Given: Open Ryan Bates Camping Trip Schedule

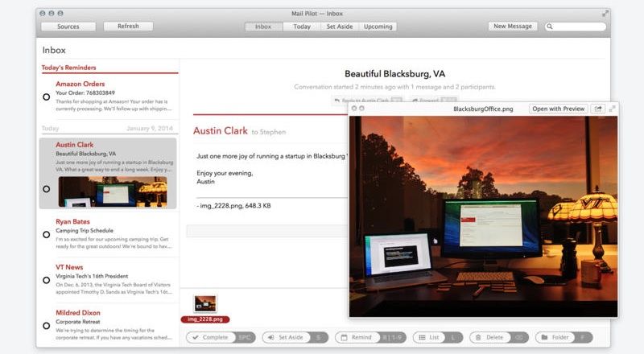Looking at the screenshot, I should [109, 234].
